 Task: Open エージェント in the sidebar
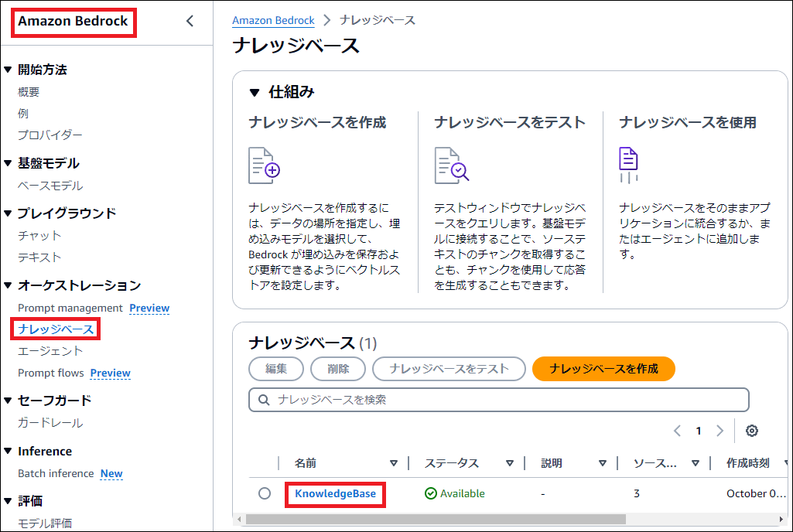point(50,351)
